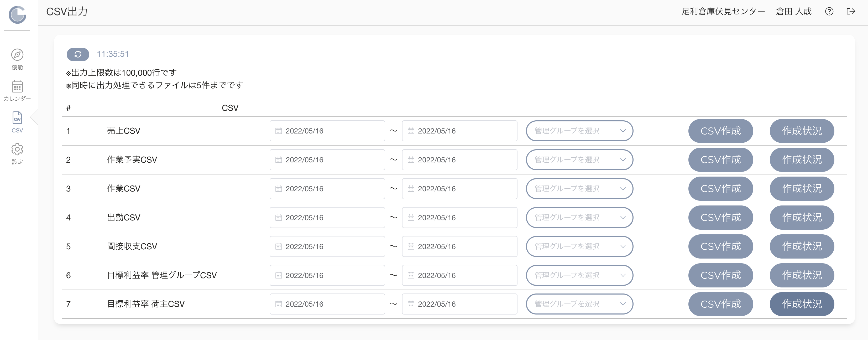Viewport: 868px width, 340px height.
Task: Open end date calendar icon for 目標利益率 管理グループCSV
Action: (411, 275)
